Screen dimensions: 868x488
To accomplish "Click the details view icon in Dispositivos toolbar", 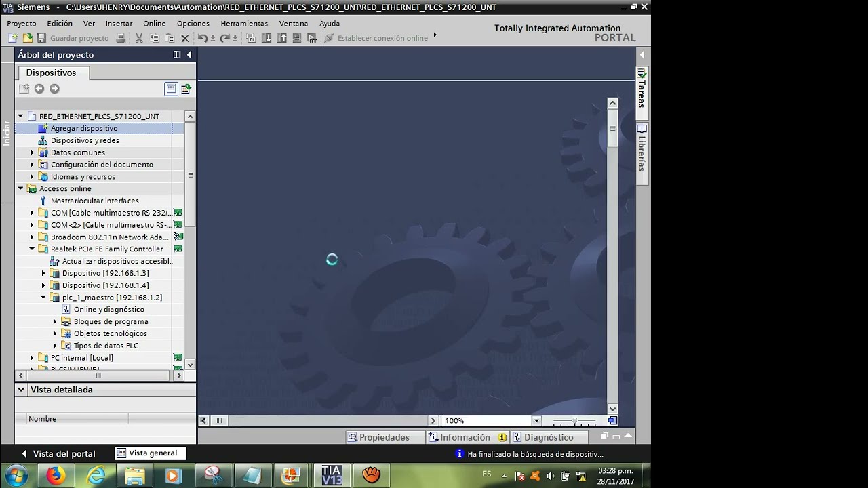I will point(171,89).
